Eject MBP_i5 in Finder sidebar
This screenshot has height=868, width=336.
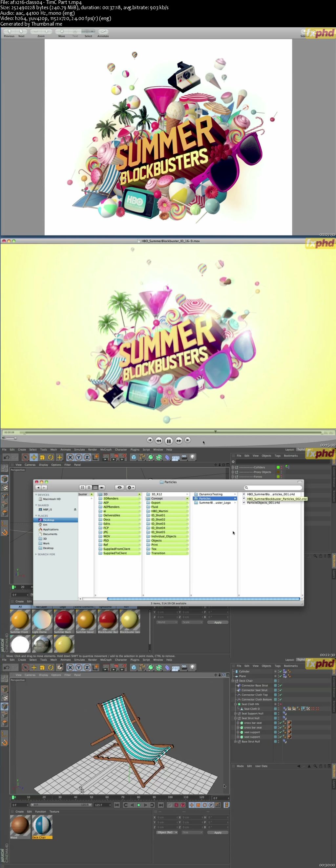75,509
